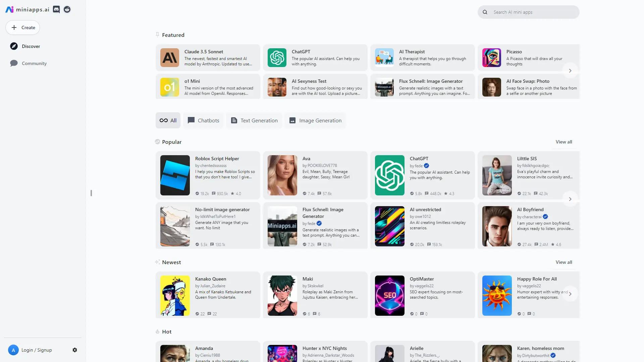Image resolution: width=644 pixels, height=362 pixels.
Task: Open the settings gear at bottom left
Action: click(75, 350)
